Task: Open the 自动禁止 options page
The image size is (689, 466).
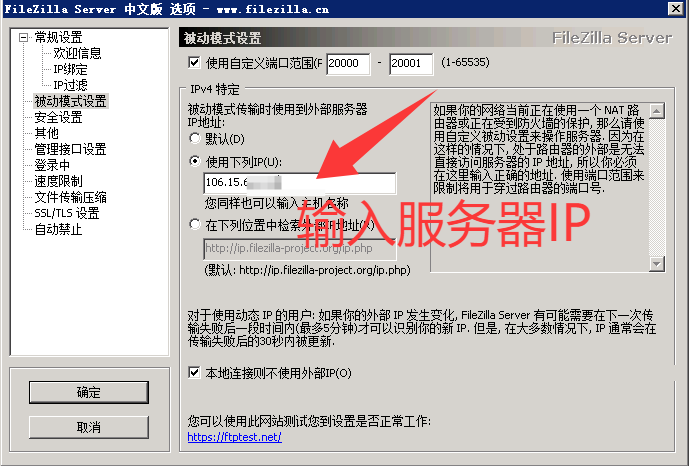Action: 58,229
